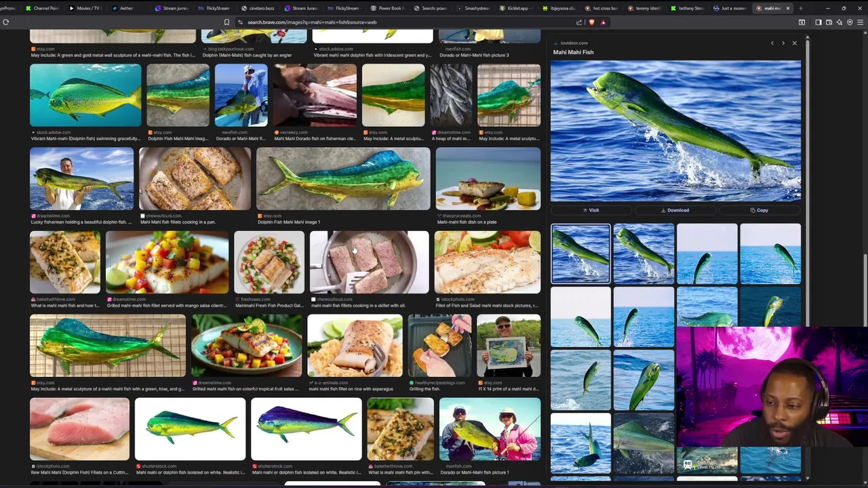Open the browser main menu icon
The height and width of the screenshot is (488, 868).
[861, 22]
